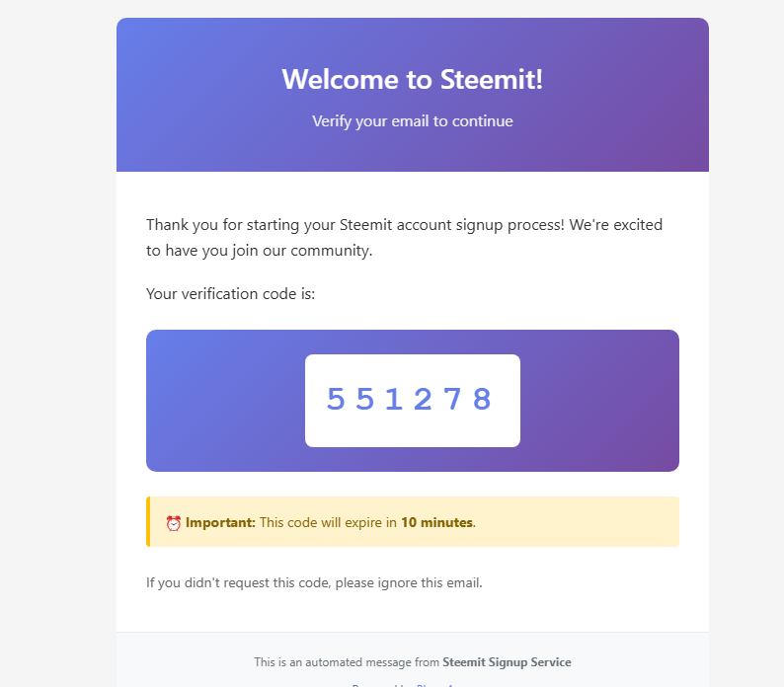Viewport: 784px width, 687px height.
Task: Click the digit 2 in the code
Action: 423,399
